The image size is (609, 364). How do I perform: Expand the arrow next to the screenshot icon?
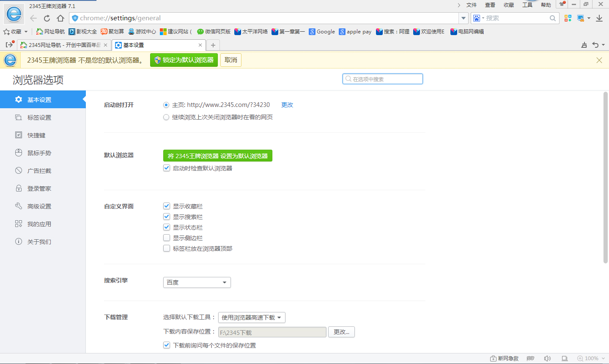click(x=589, y=18)
